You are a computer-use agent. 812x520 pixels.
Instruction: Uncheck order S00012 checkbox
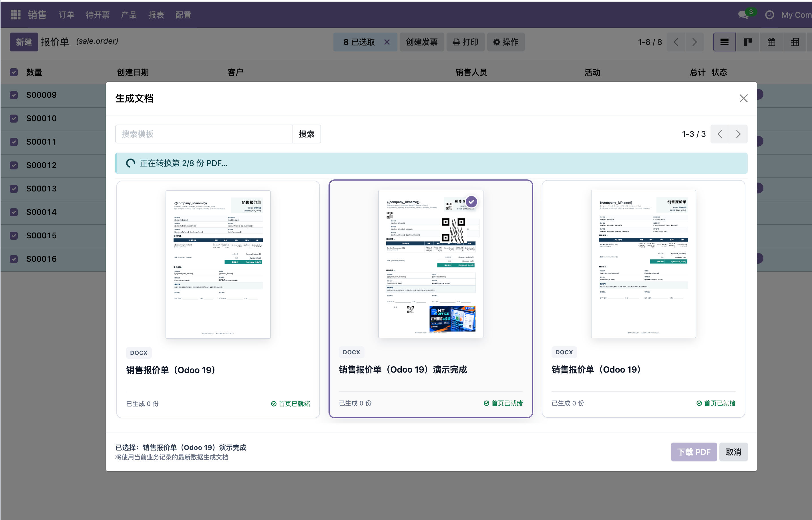click(13, 165)
